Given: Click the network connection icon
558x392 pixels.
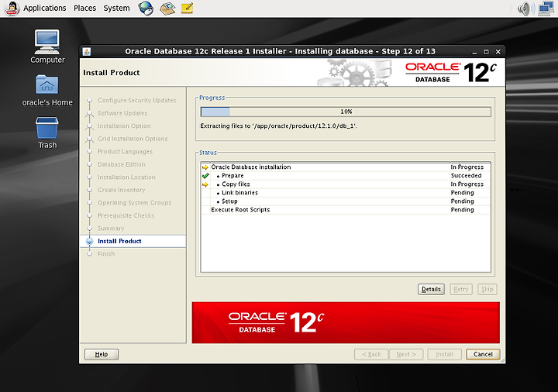Looking at the screenshot, I should tap(546, 9).
